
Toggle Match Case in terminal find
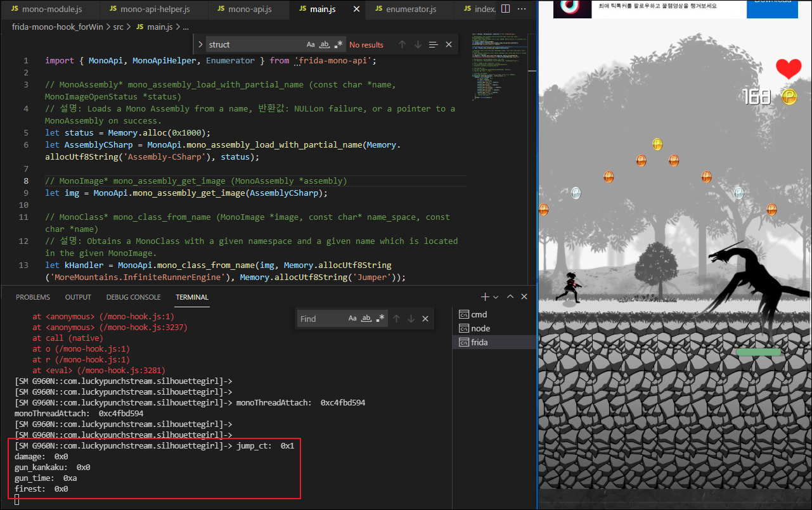coord(352,319)
